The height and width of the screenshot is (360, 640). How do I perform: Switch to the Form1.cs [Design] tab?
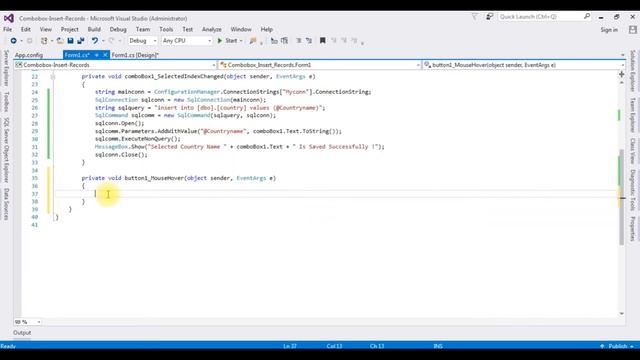135,55
